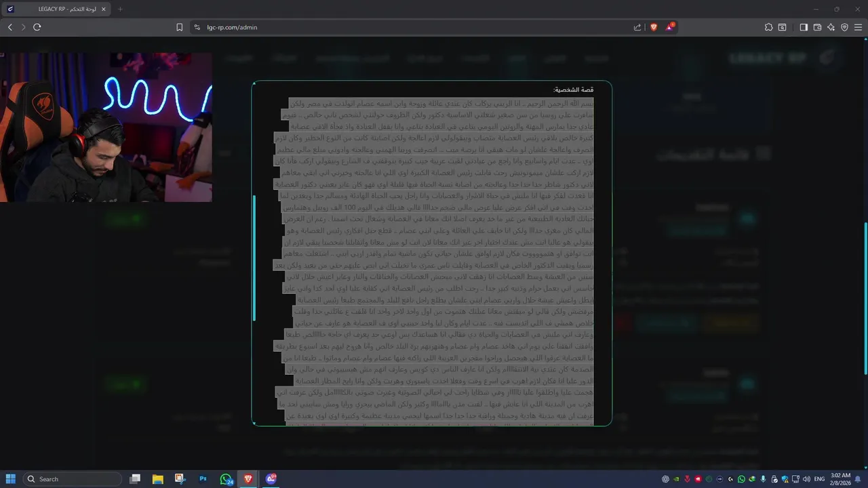Open the tab search icon in toolbar
The width and height of the screenshot is (868, 488).
point(782,27)
